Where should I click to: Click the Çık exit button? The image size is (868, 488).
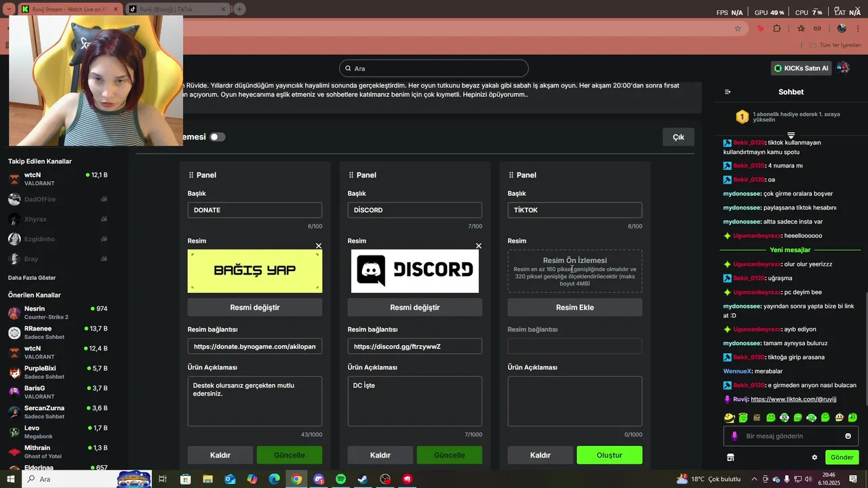coord(678,137)
